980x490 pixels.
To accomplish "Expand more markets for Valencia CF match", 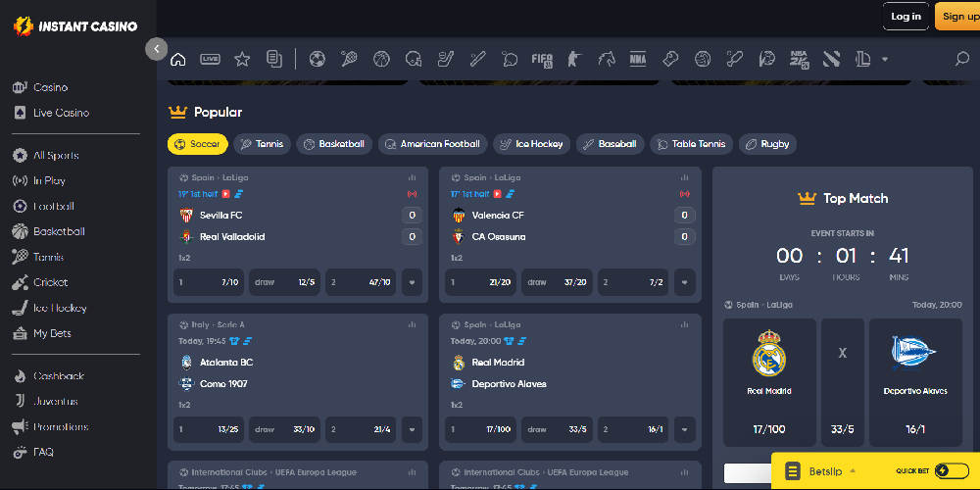I will [684, 282].
